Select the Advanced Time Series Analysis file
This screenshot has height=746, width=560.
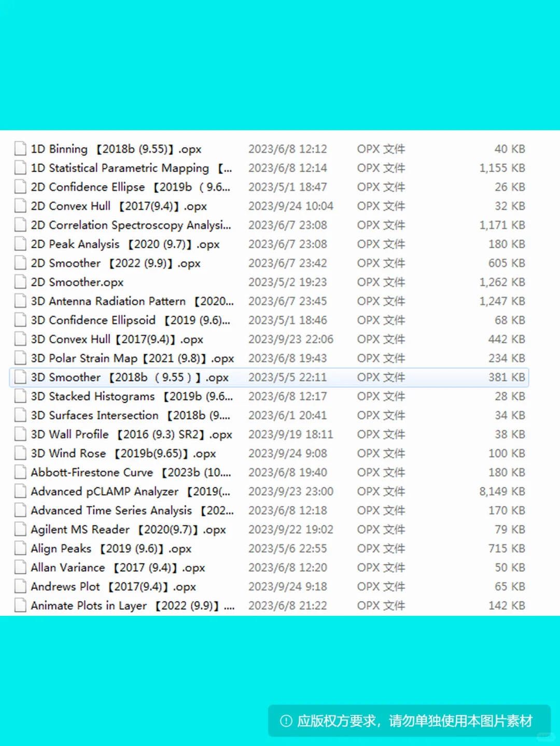point(132,511)
